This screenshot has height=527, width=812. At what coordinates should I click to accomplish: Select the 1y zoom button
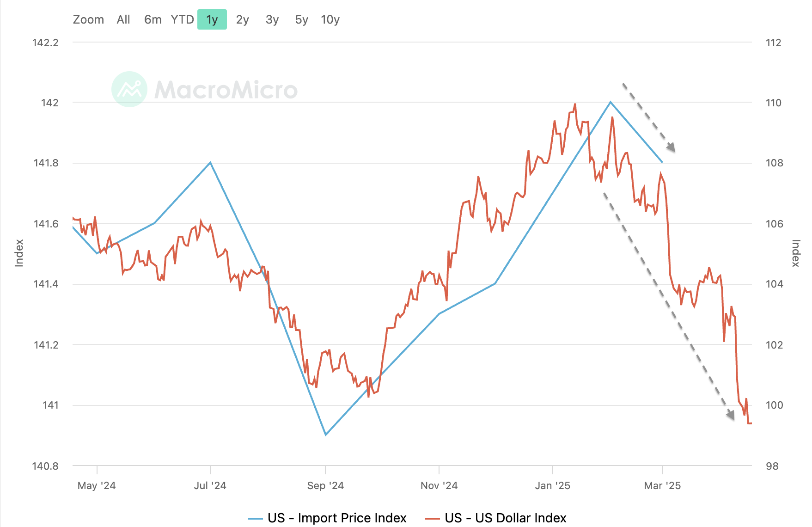coord(212,20)
